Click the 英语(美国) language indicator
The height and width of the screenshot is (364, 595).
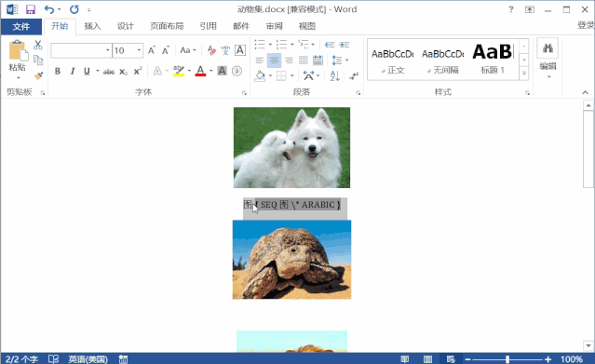[x=88, y=359]
